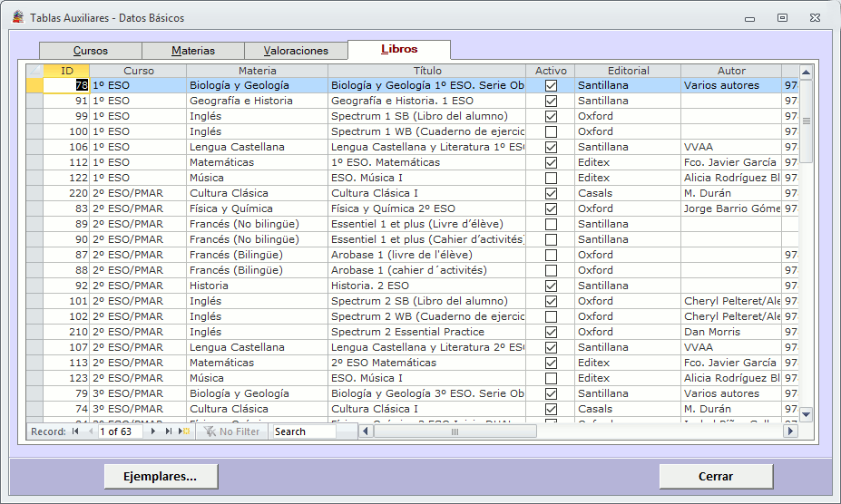Open the Valoraciones tab
The image size is (841, 504).
(296, 51)
